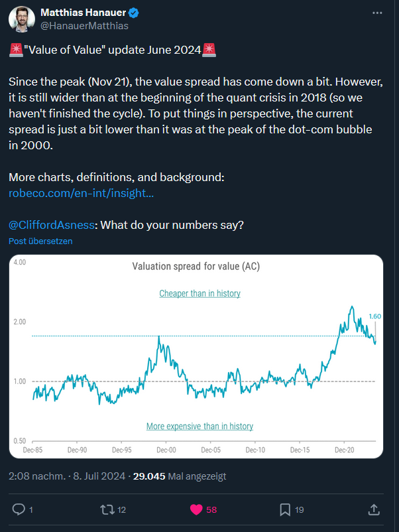
Task: Click the 29.045 views count
Action: tap(151, 476)
